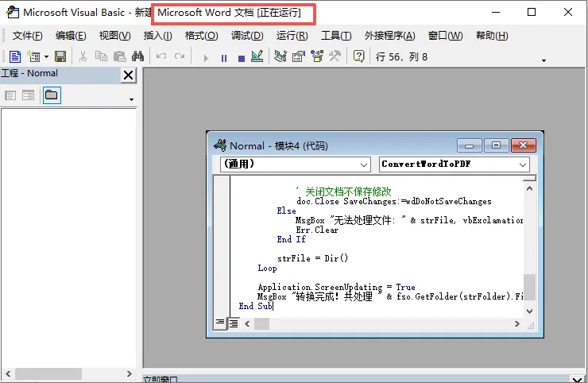This screenshot has height=383, width=588.
Task: Open the Help question mark icon
Action: (x=359, y=56)
